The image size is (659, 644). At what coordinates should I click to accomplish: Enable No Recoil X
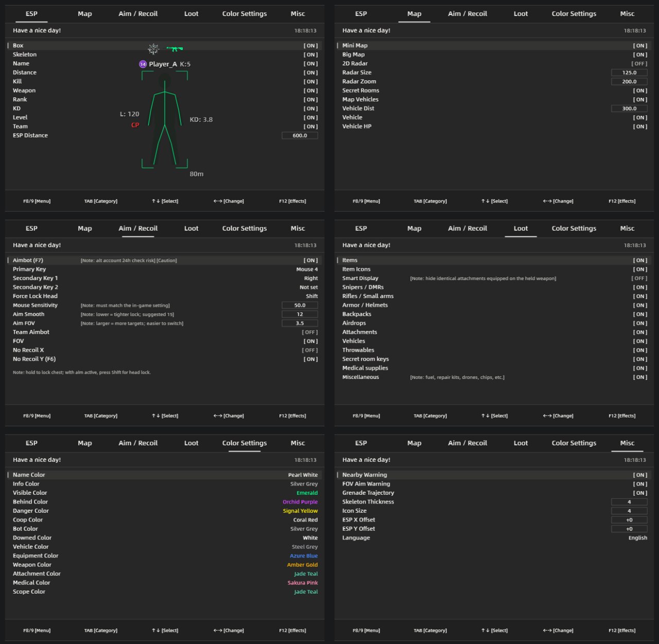coord(310,351)
